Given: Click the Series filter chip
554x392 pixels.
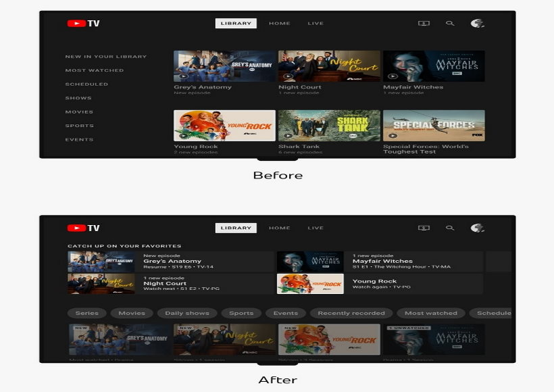Looking at the screenshot, I should pyautogui.click(x=86, y=314).
